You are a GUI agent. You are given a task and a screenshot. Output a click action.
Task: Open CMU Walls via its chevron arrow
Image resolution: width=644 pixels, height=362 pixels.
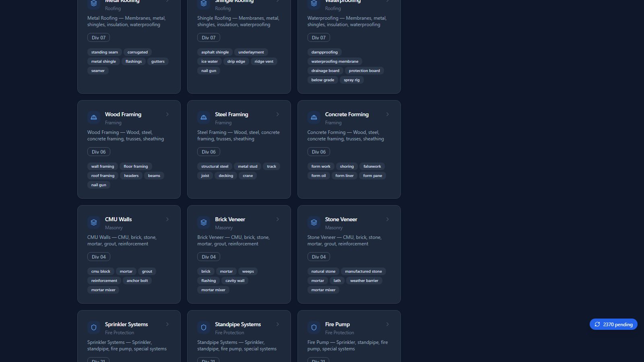167,219
